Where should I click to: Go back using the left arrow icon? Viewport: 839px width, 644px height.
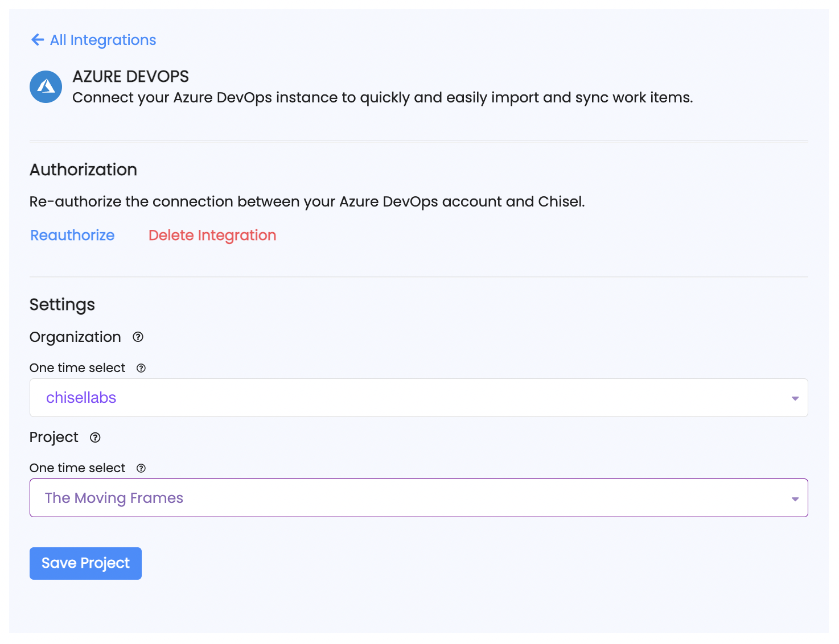tap(37, 40)
